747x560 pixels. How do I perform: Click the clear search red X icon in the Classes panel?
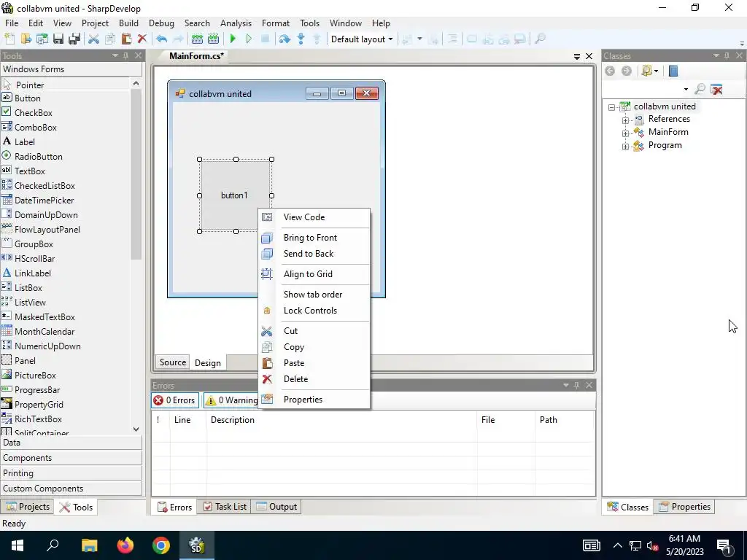[x=716, y=89]
